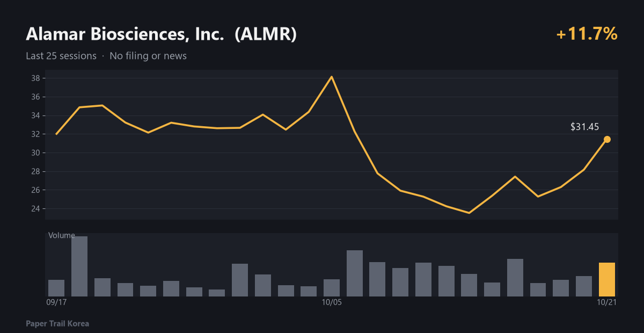The image size is (644, 333).
Task: Click the tallest volume bar near 09/17
Action: pos(79,266)
